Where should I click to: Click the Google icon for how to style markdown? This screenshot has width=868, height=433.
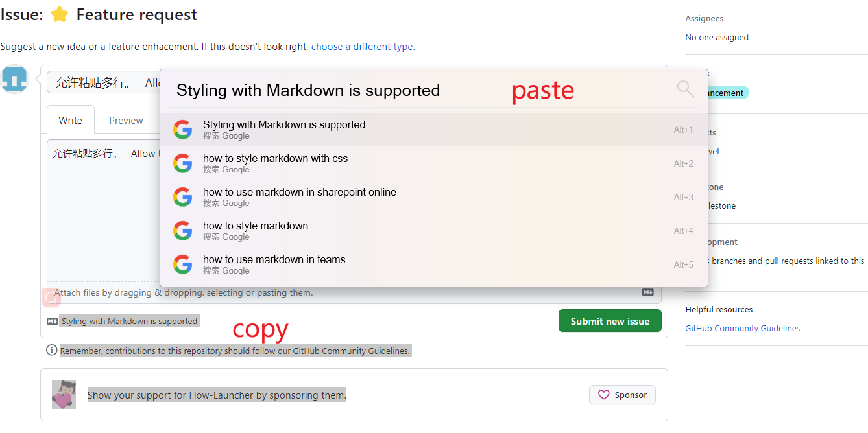click(x=183, y=230)
